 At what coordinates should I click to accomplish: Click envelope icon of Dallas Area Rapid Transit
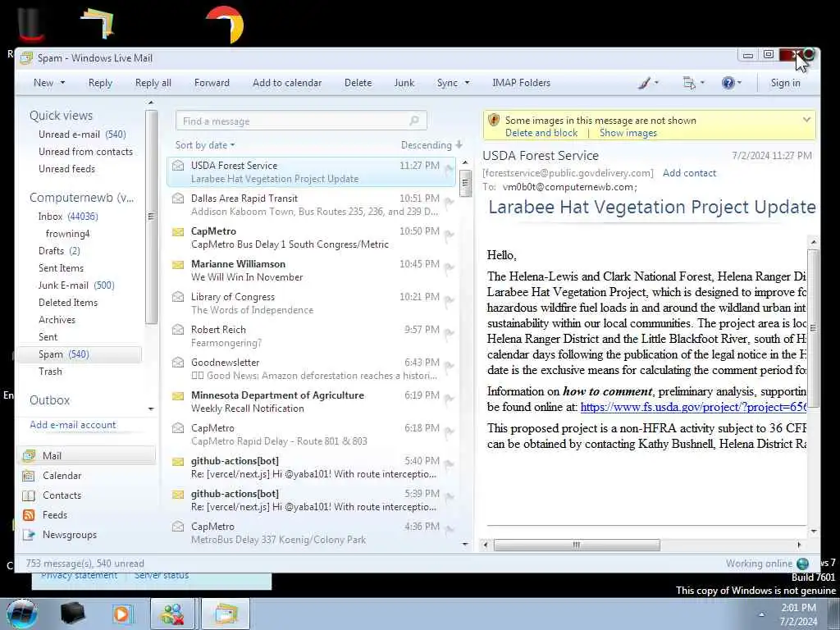click(178, 199)
